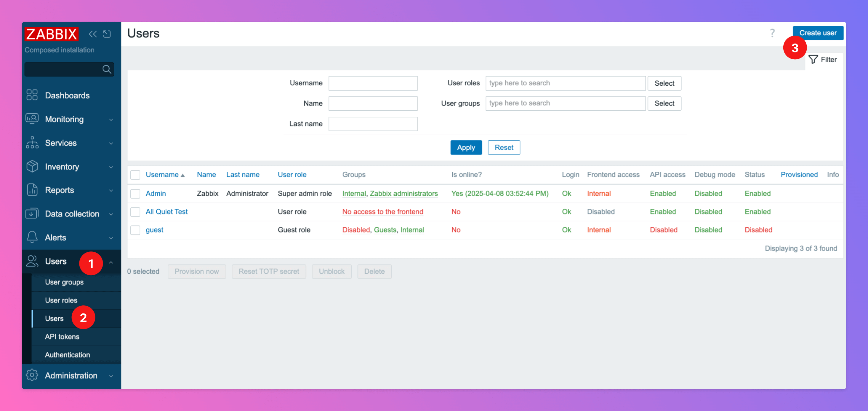
Task: Collapse the sidebar with double-chevron icon
Action: click(x=93, y=34)
